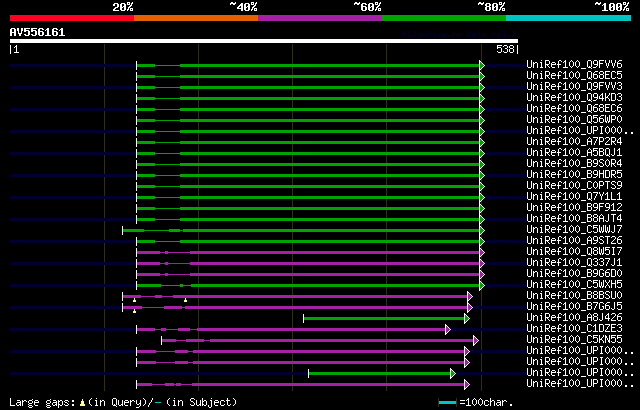Click the purple ~60% identity legend segment
The height and width of the screenshot is (410, 640).
[x=320, y=18]
